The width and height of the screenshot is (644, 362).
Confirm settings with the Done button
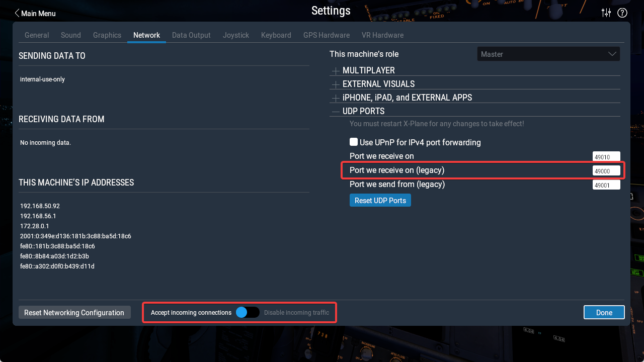[604, 312]
